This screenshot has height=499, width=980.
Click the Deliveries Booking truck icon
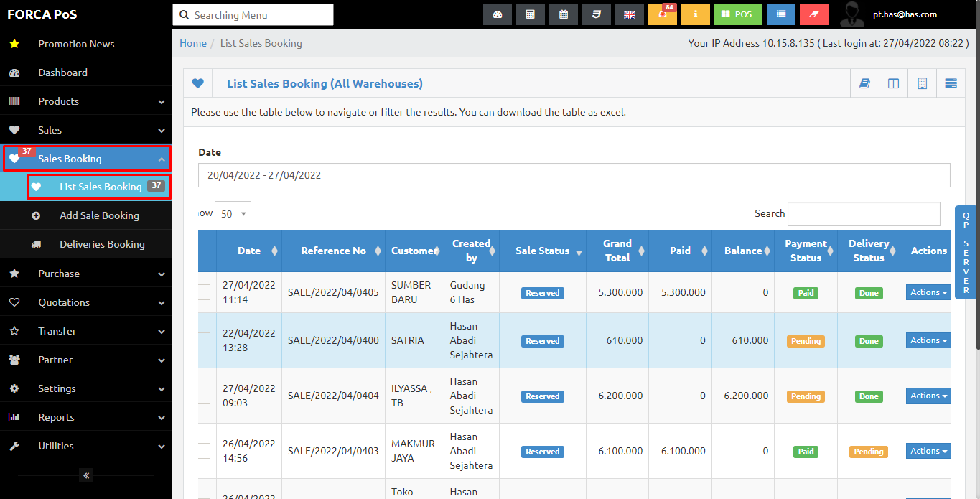[36, 244]
